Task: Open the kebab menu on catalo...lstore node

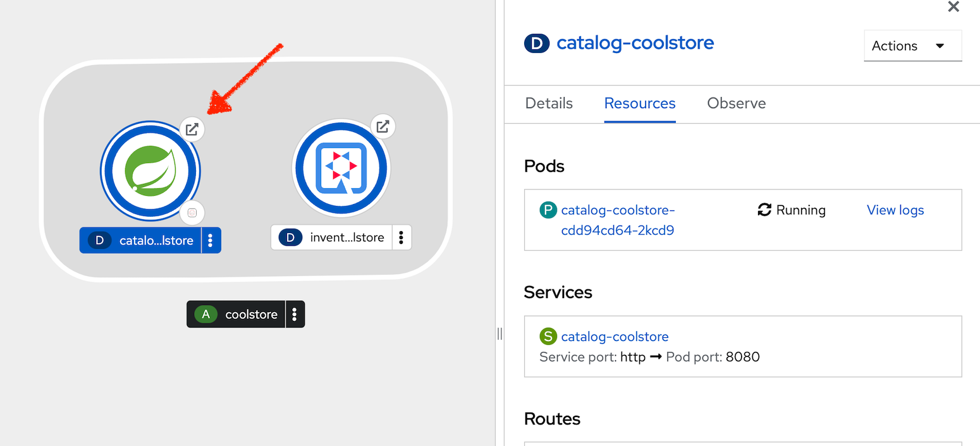Action: pos(211,240)
